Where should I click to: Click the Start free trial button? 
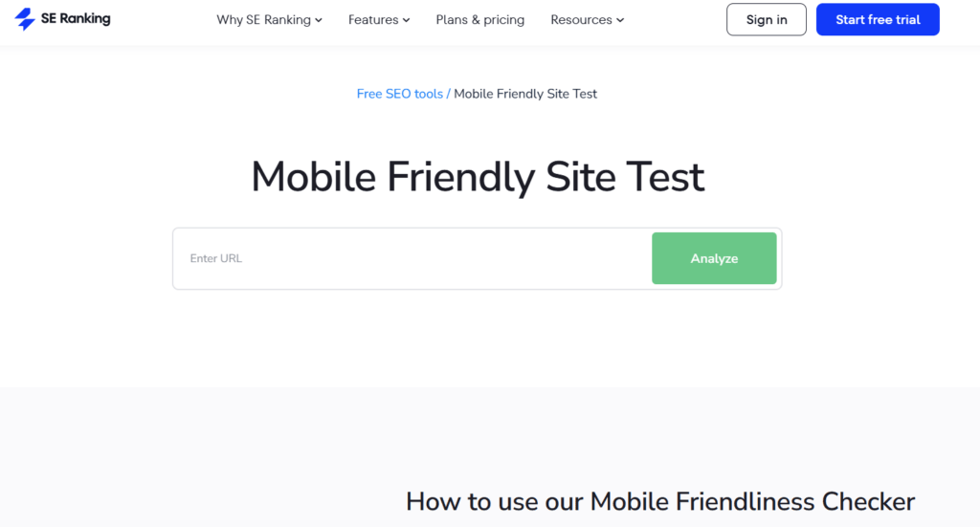(x=878, y=20)
